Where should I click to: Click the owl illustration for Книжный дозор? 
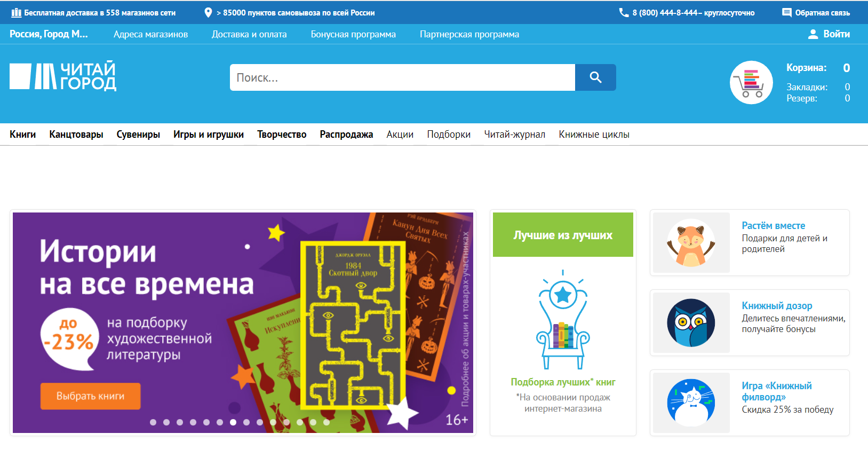(691, 322)
